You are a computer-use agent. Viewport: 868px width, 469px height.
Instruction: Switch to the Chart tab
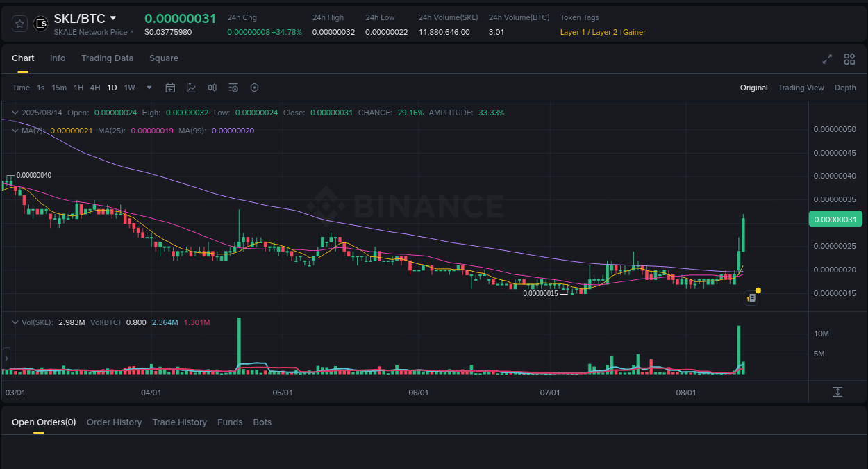point(23,58)
